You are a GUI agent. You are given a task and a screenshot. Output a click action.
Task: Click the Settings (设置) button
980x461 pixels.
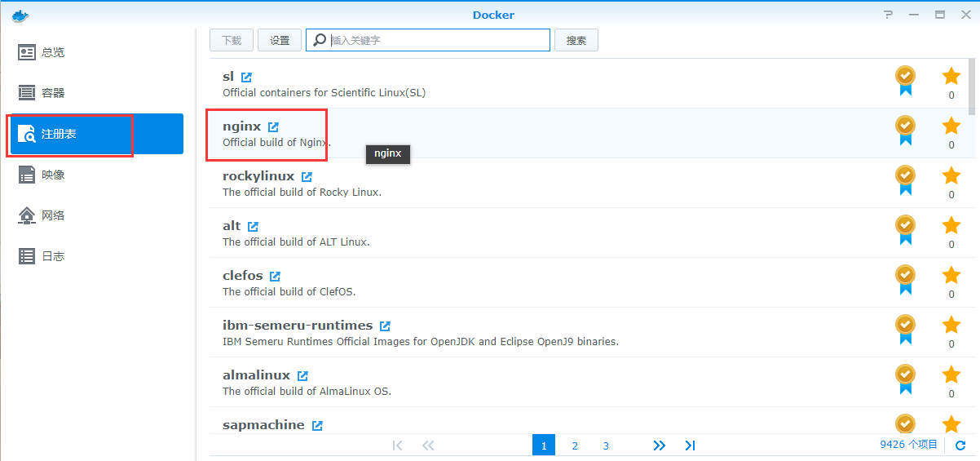pyautogui.click(x=280, y=40)
